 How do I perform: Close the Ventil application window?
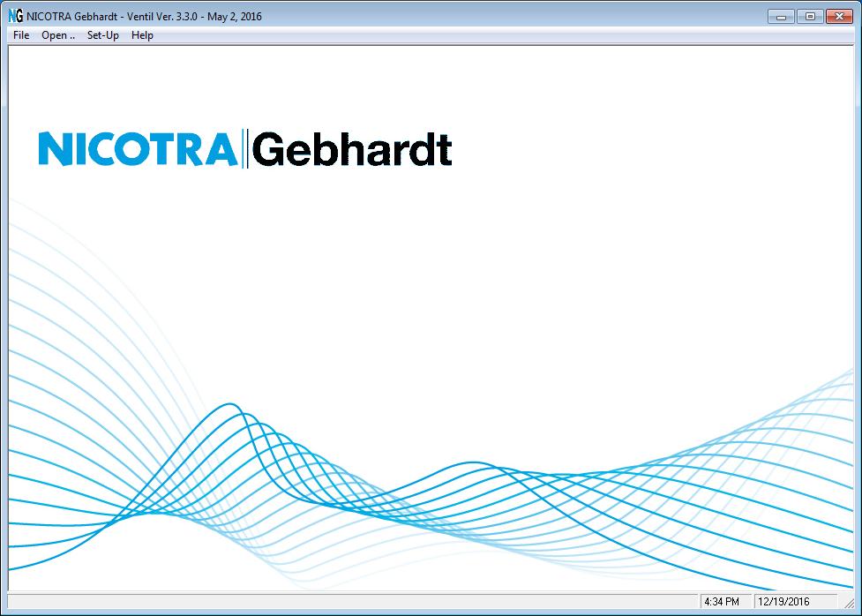point(839,17)
